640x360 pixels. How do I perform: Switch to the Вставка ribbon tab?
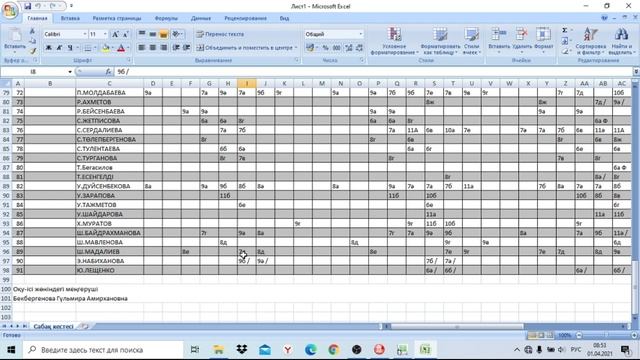(x=70, y=18)
